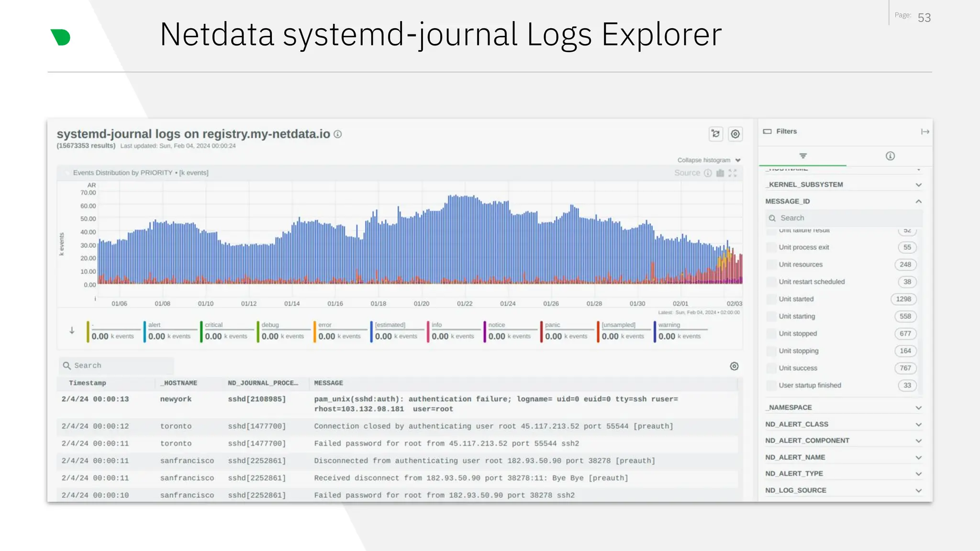Sort by the ND_JOURNAL_PROCE… column header
The height and width of the screenshot is (551, 980).
(263, 383)
